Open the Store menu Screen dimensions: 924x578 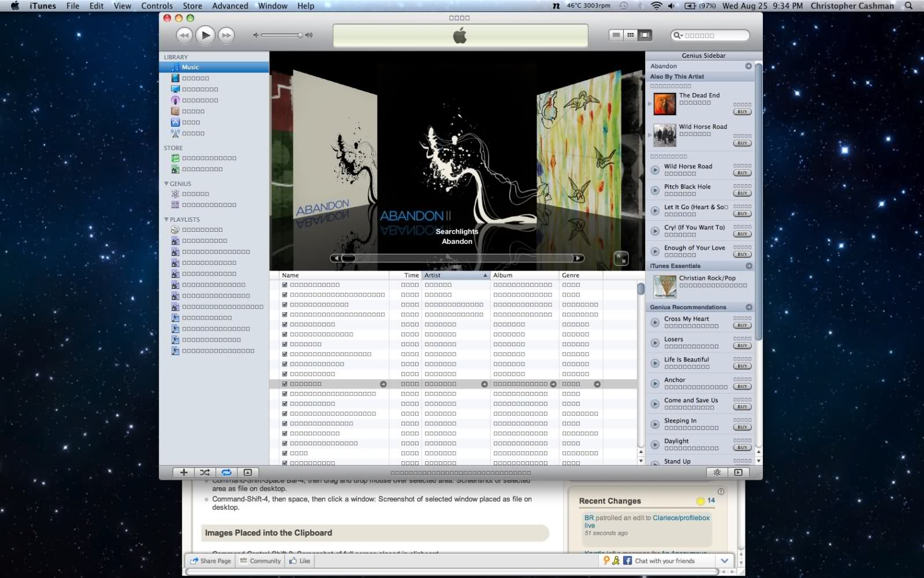[192, 6]
